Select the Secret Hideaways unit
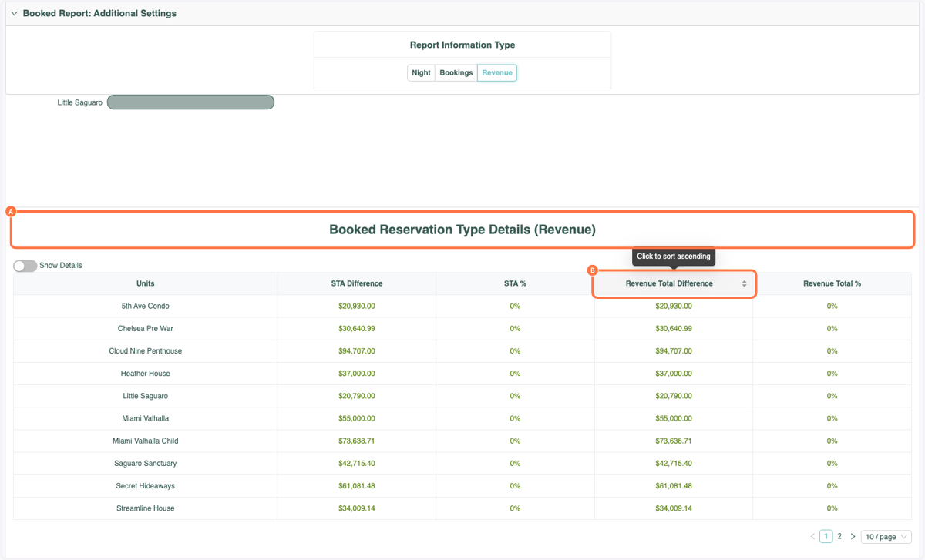The height and width of the screenshot is (560, 925). [146, 485]
